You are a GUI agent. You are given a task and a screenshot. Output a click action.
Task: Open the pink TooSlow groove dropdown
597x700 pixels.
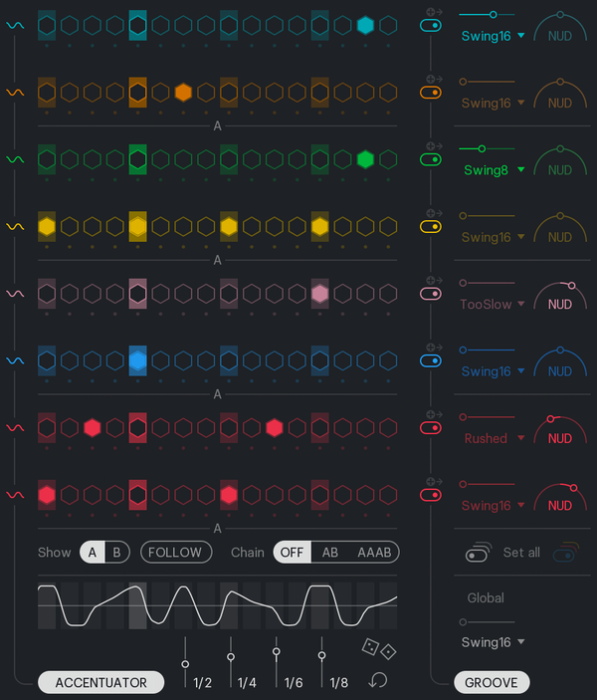point(493,305)
